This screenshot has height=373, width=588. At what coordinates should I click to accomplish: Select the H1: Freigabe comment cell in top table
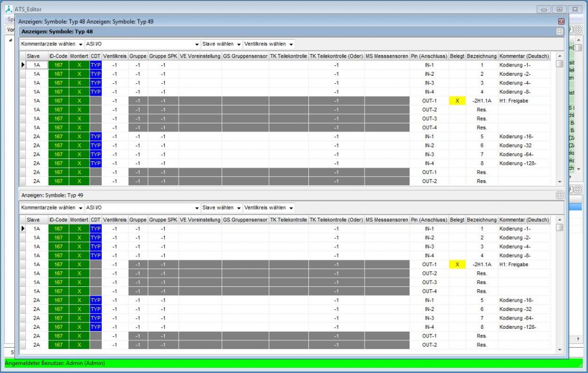(524, 101)
